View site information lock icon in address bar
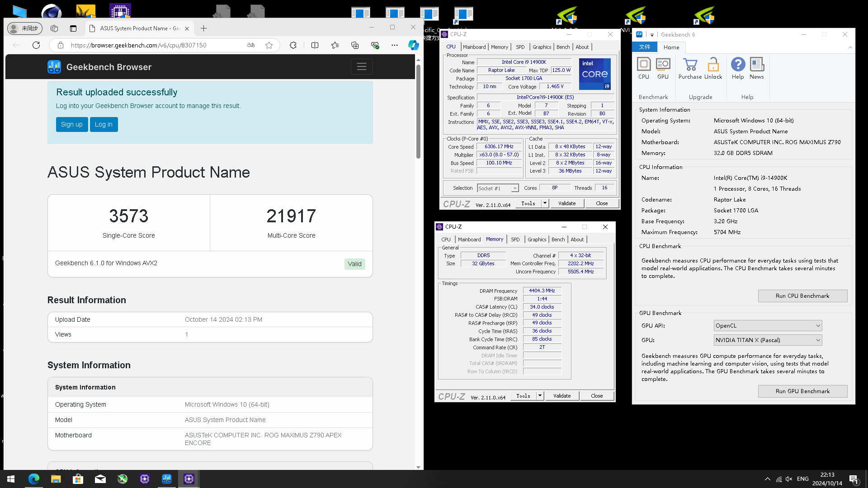Image resolution: width=868 pixels, height=488 pixels. click(x=60, y=45)
